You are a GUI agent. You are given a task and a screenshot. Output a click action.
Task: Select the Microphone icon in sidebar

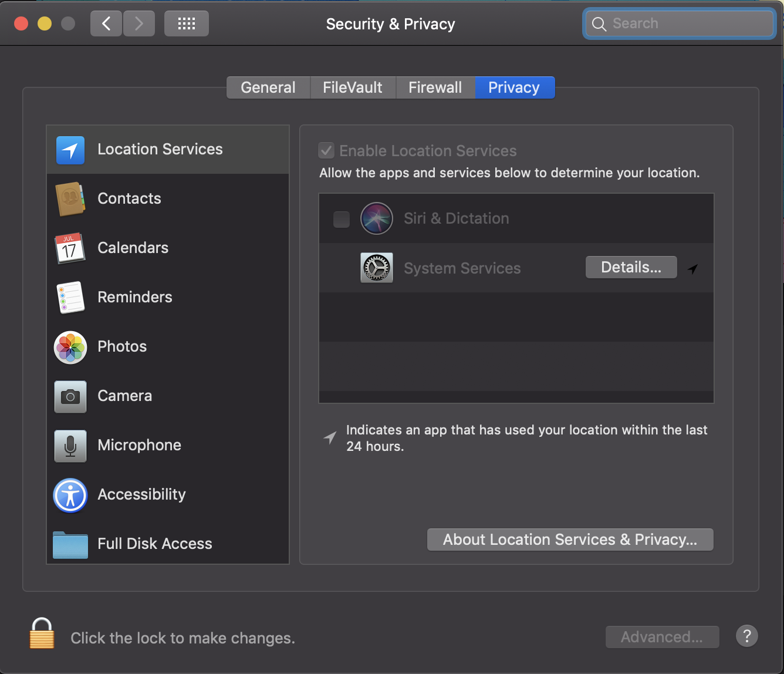click(x=70, y=446)
